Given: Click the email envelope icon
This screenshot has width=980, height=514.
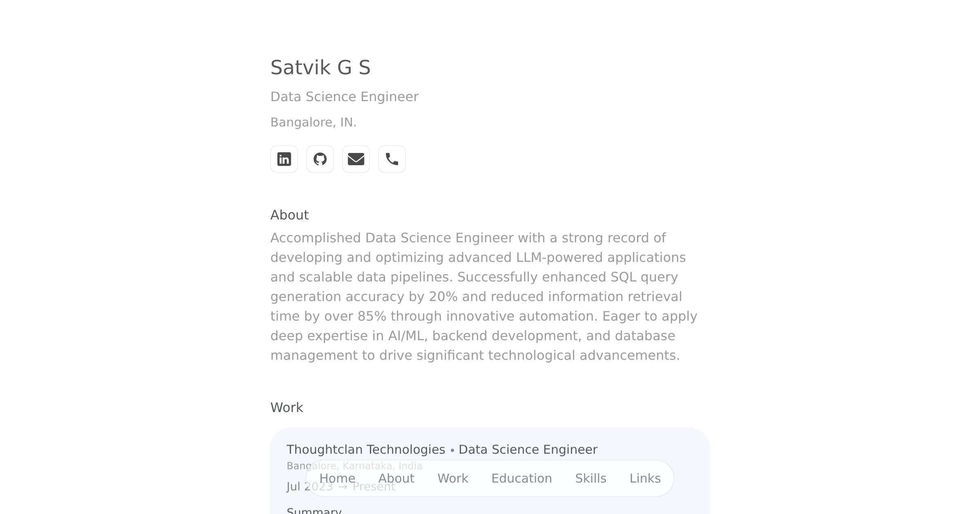Looking at the screenshot, I should click(356, 159).
